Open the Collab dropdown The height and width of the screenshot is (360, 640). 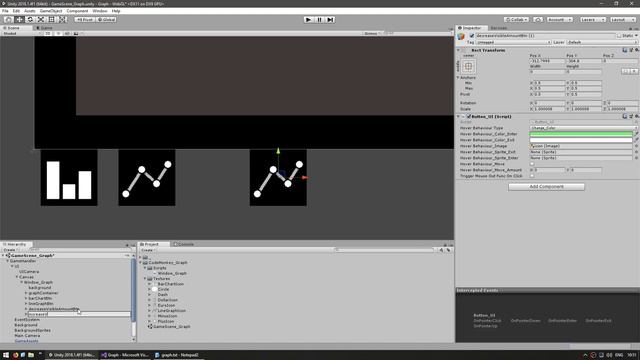516,20
